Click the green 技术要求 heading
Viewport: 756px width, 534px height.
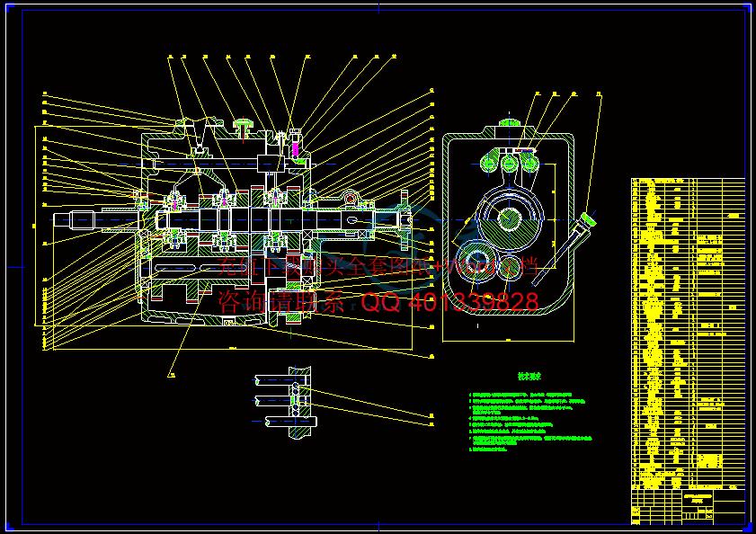pos(529,377)
